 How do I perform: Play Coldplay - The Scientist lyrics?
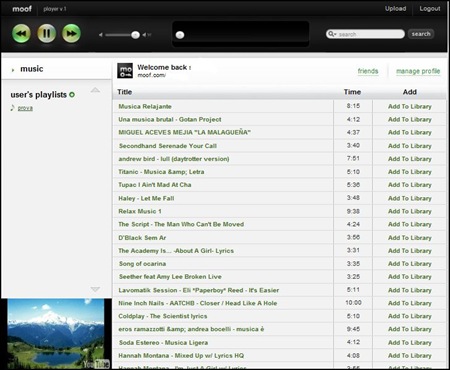coord(163,316)
